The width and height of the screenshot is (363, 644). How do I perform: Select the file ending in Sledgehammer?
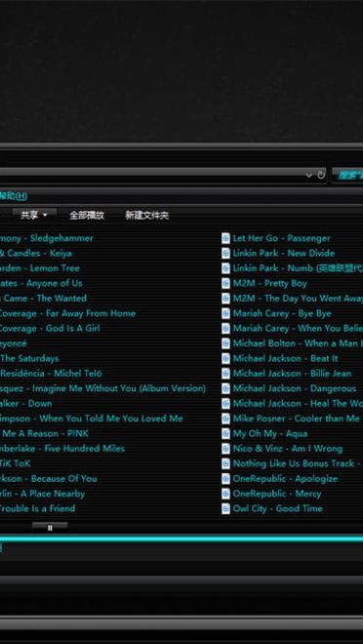47,238
